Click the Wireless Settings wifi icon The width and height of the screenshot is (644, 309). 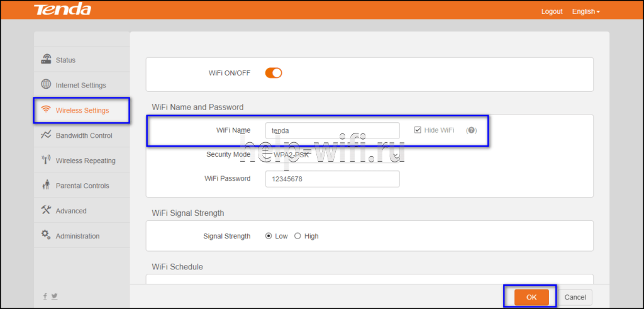click(x=46, y=110)
